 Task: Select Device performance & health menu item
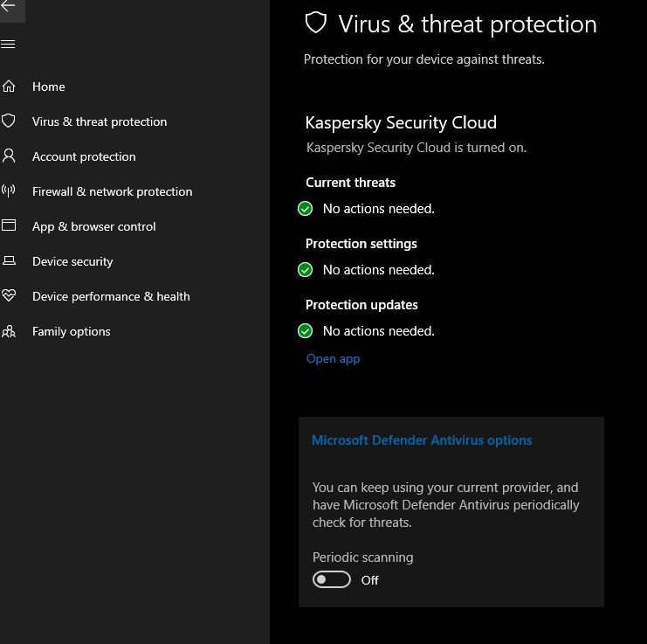click(x=111, y=296)
